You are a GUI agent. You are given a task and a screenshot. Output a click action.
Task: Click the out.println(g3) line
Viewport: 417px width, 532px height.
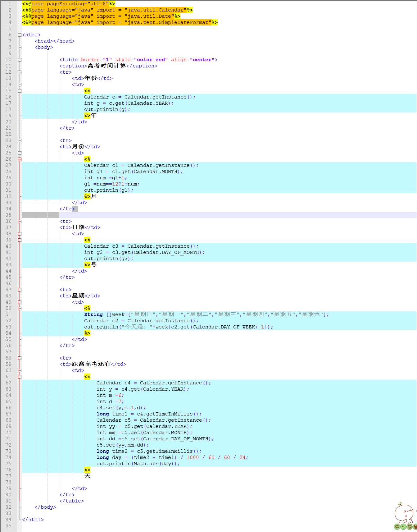(x=109, y=259)
